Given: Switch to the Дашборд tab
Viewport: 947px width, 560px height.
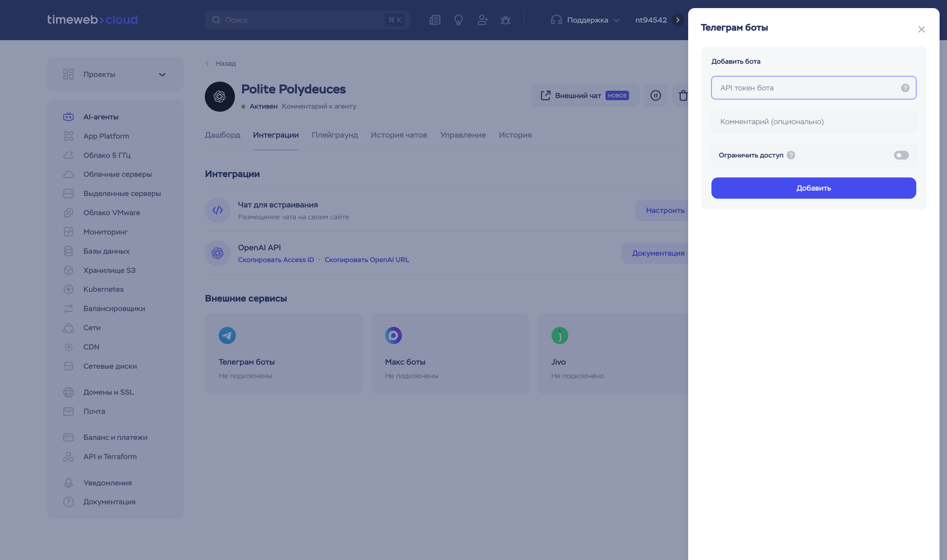Looking at the screenshot, I should click(x=222, y=135).
